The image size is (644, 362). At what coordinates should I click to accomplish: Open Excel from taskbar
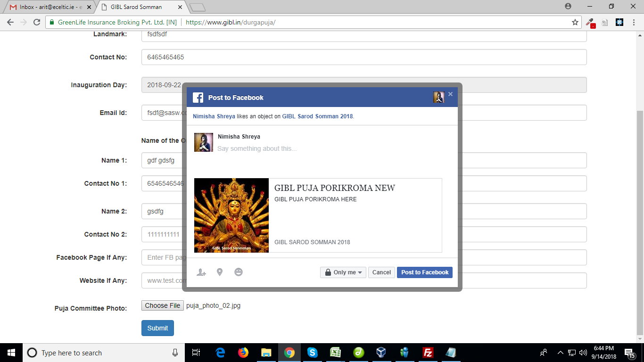tap(335, 353)
